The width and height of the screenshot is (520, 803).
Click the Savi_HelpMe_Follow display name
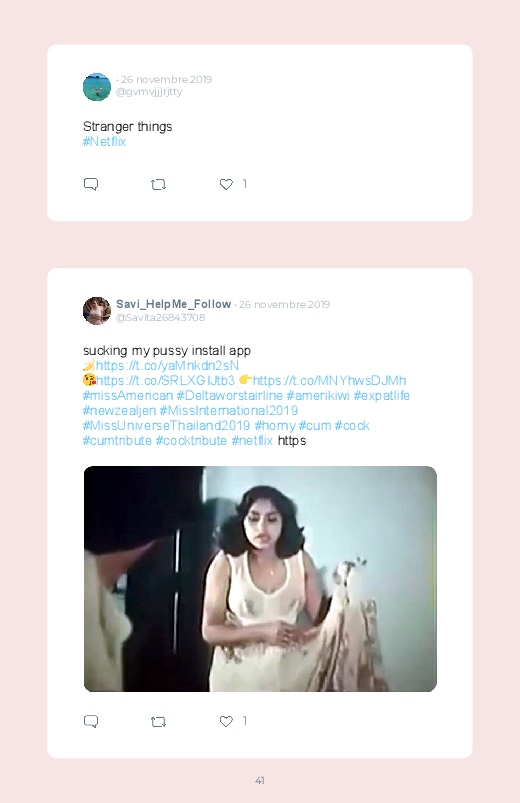pos(173,304)
